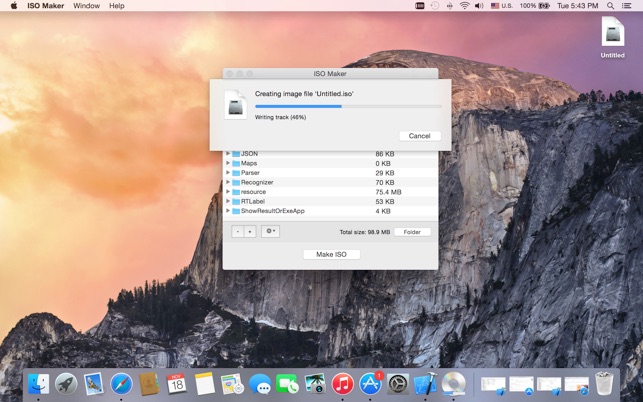
Task: Expand the Maps folder
Action: tap(228, 163)
